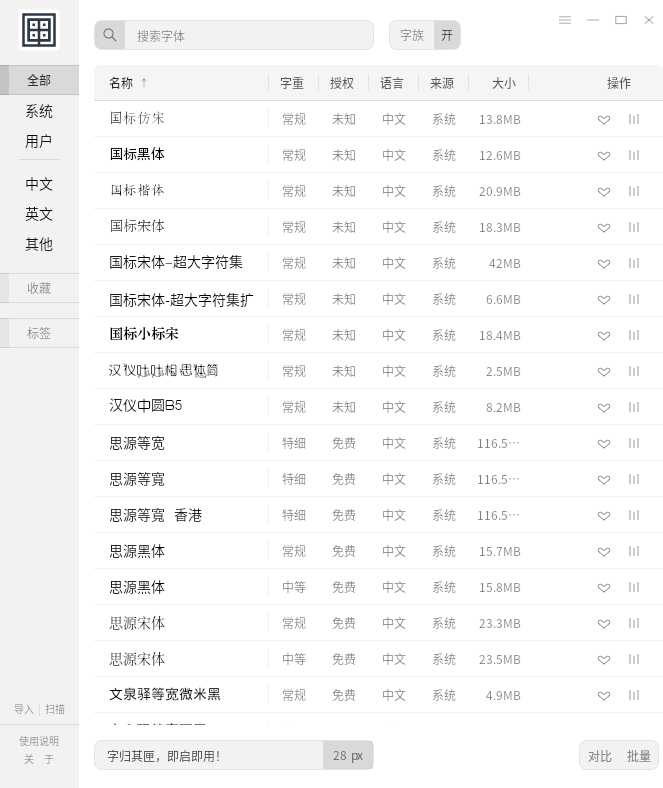This screenshot has height=788, width=663.
Task: Favorite the 国标黑体 font
Action: click(x=604, y=156)
